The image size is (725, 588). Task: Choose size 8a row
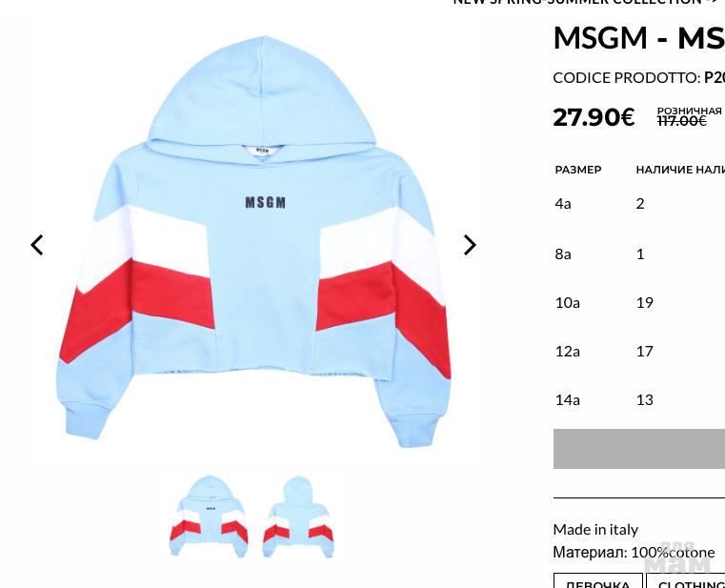tap(639, 254)
